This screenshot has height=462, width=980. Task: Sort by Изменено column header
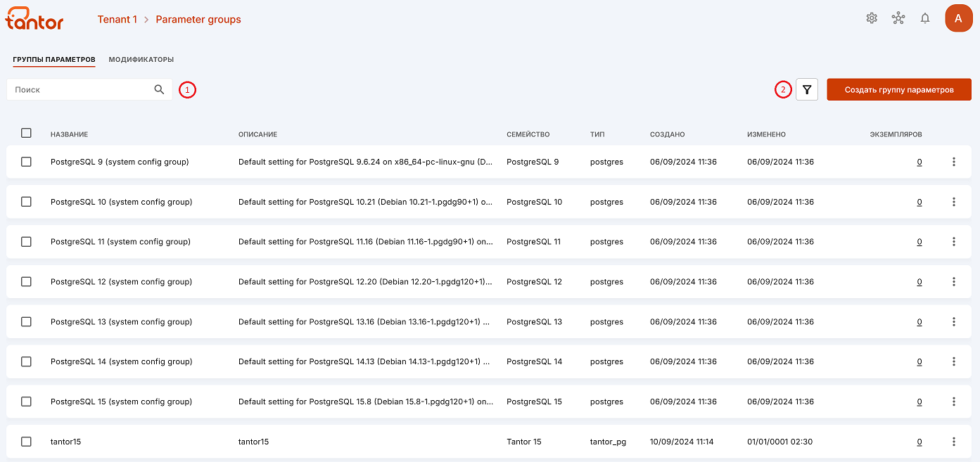(766, 134)
